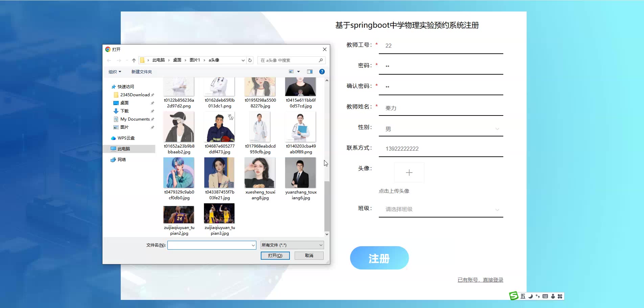Click the 密码 input field
The height and width of the screenshot is (308, 644).
click(x=441, y=66)
